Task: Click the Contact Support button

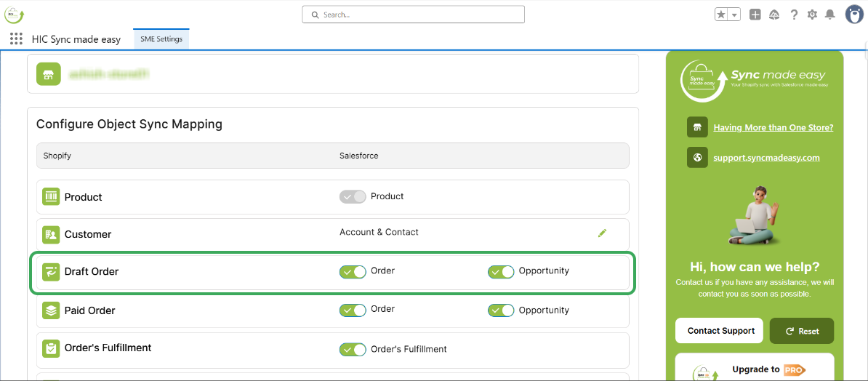Action: pos(719,331)
